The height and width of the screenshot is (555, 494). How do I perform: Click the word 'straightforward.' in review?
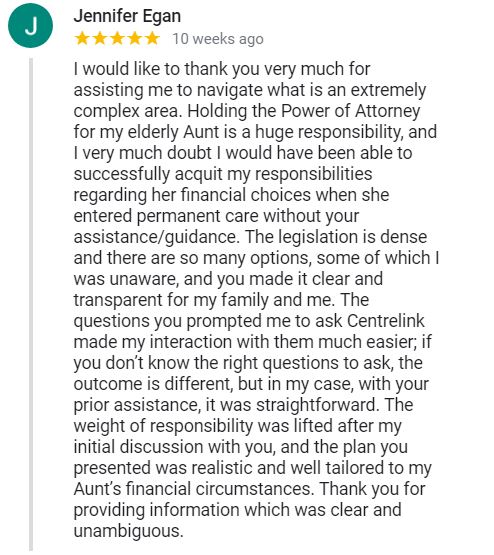coord(318,405)
